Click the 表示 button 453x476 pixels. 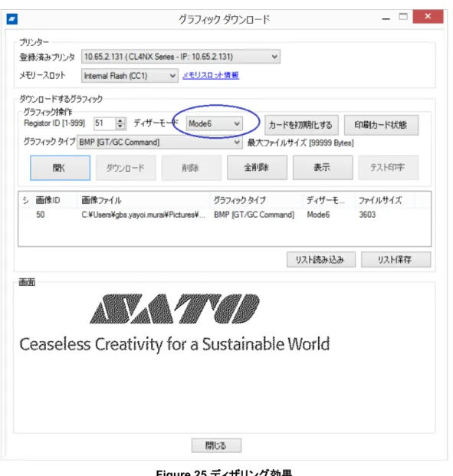[323, 168]
